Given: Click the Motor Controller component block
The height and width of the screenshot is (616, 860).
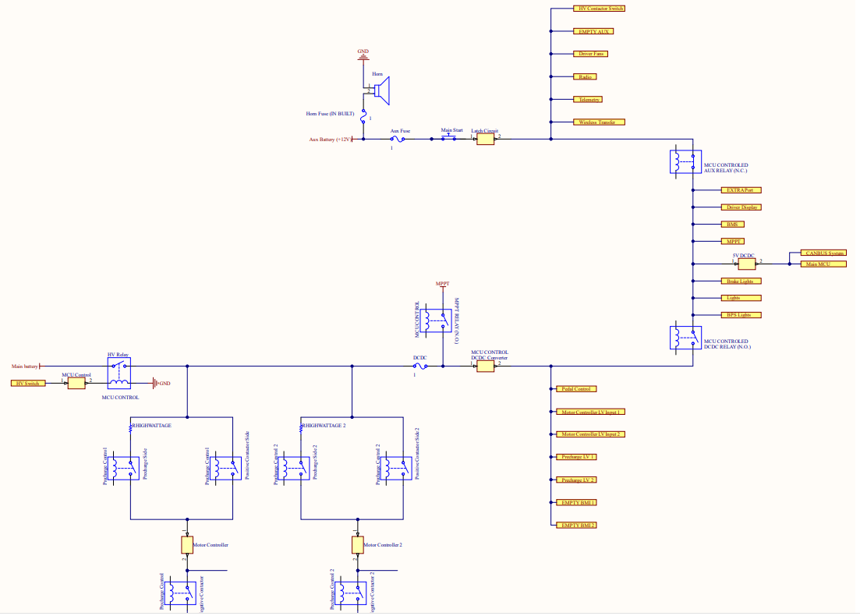Looking at the screenshot, I should pyautogui.click(x=187, y=545).
